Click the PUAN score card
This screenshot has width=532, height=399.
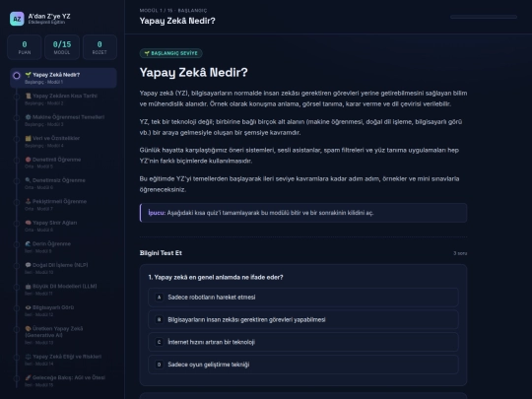pos(25,47)
